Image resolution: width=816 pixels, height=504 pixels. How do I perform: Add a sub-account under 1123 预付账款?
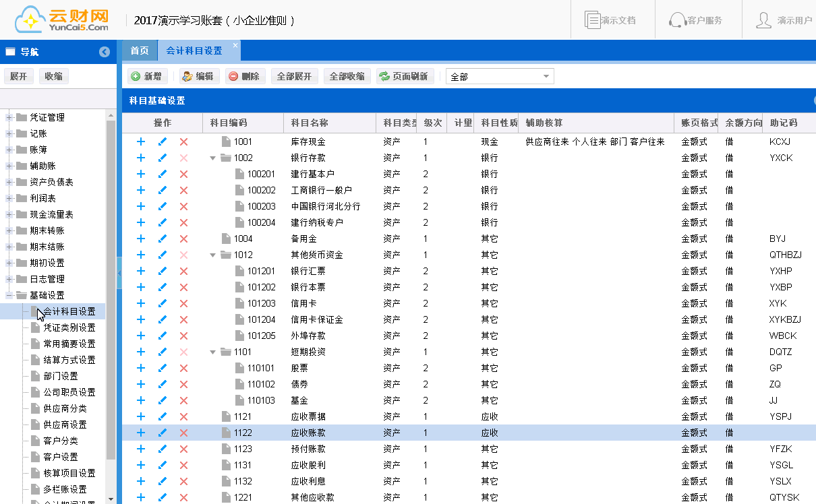tap(141, 449)
